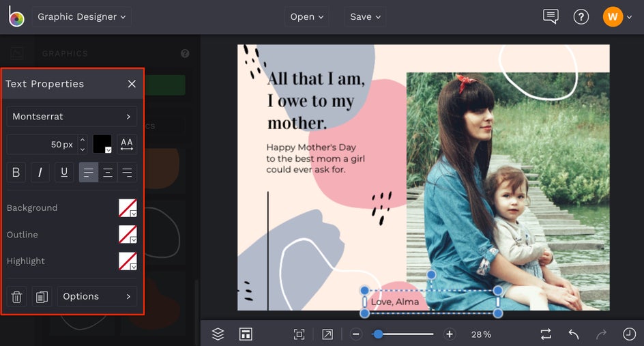Click the Graphics panel help icon
Image resolution: width=644 pixels, height=346 pixels.
coord(186,53)
